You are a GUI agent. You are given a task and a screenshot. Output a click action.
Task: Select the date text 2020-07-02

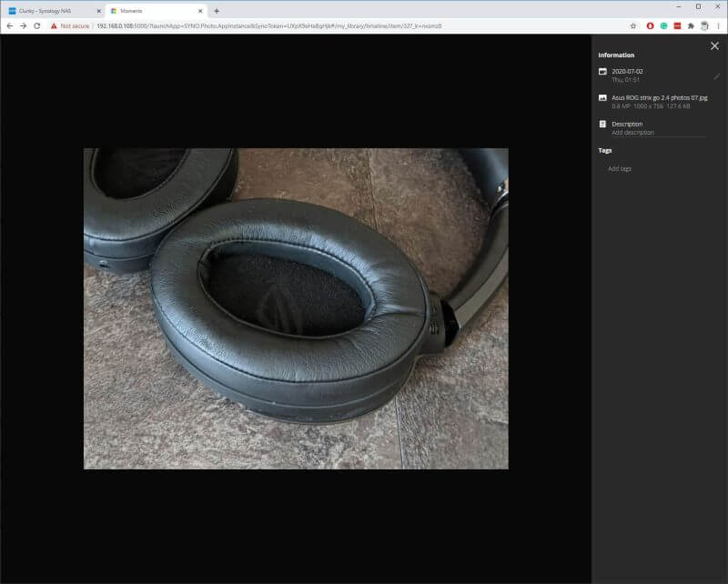(627, 71)
